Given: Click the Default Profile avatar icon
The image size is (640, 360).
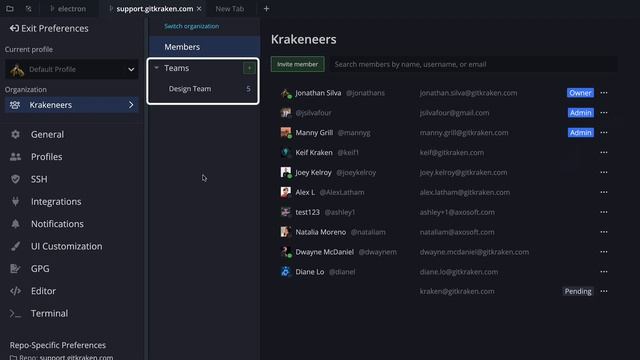Looking at the screenshot, I should tap(17, 70).
